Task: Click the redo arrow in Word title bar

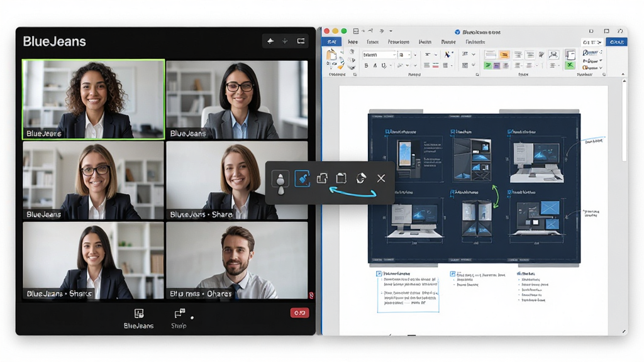Action: click(382, 31)
